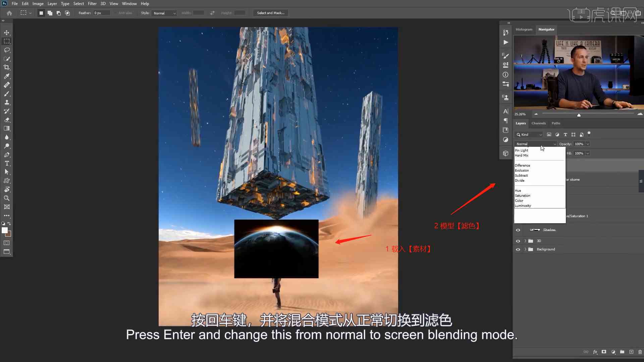Select the Spot Healing Brush tool
The width and height of the screenshot is (644, 362).
[x=7, y=85]
